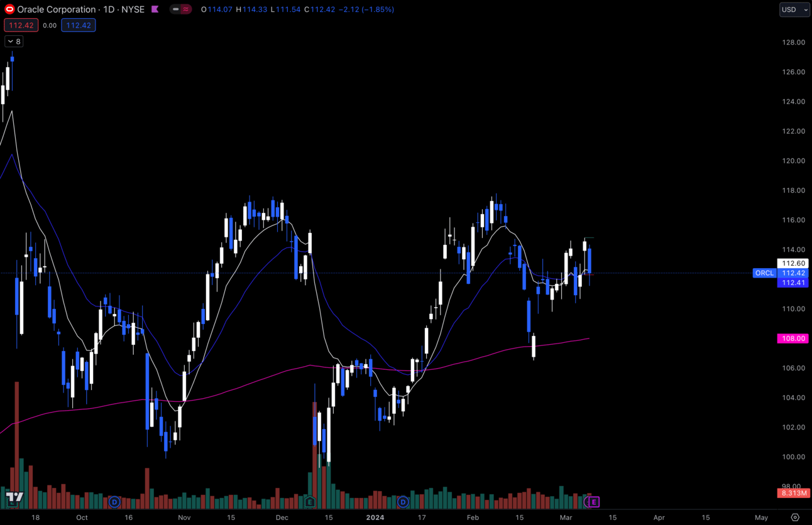The image size is (812, 525).
Task: Click the red 8.313M volume label
Action: 793,494
